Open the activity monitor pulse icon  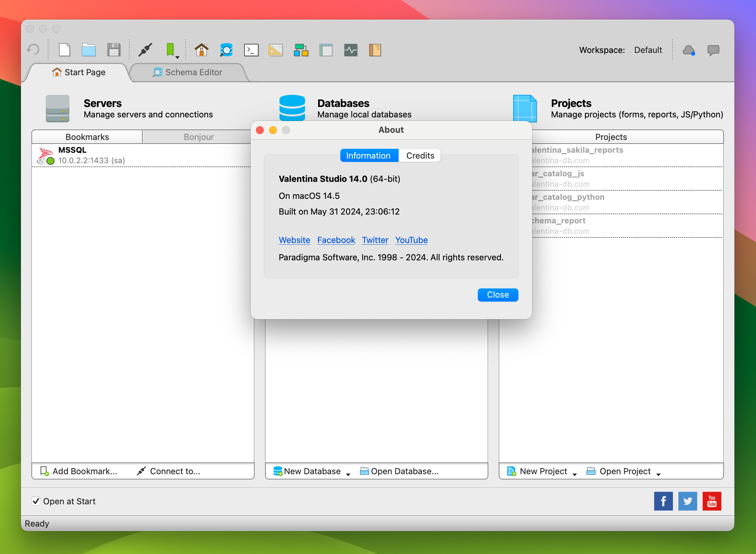pos(351,50)
